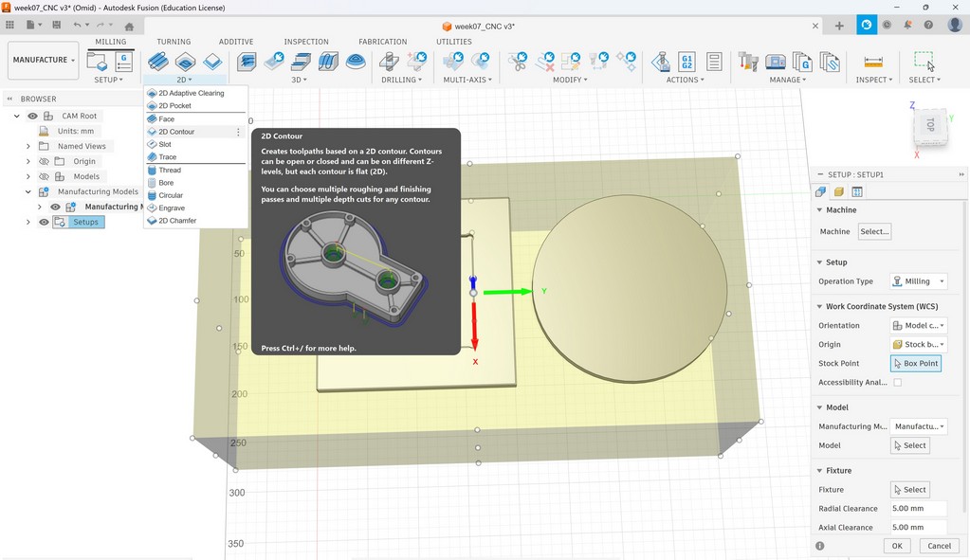Image resolution: width=970 pixels, height=560 pixels.
Task: Click the Box Point stock point button
Action: click(915, 364)
